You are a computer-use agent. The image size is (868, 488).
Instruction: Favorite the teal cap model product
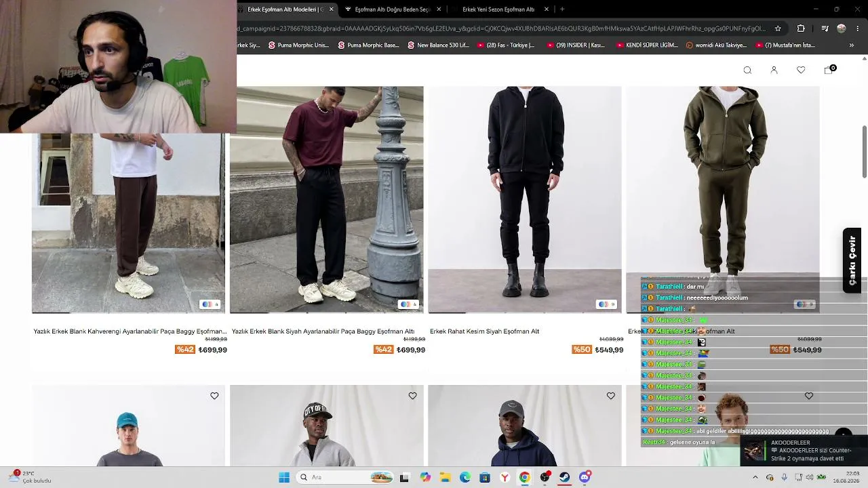(214, 396)
